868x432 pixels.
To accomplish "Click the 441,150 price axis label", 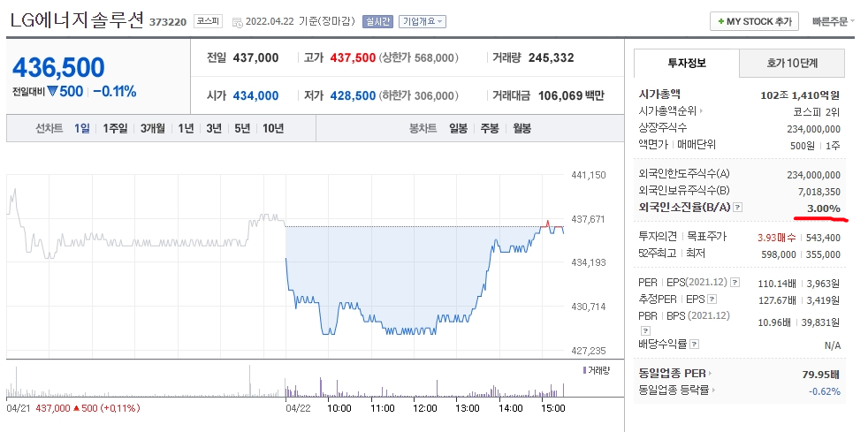I will pos(589,175).
